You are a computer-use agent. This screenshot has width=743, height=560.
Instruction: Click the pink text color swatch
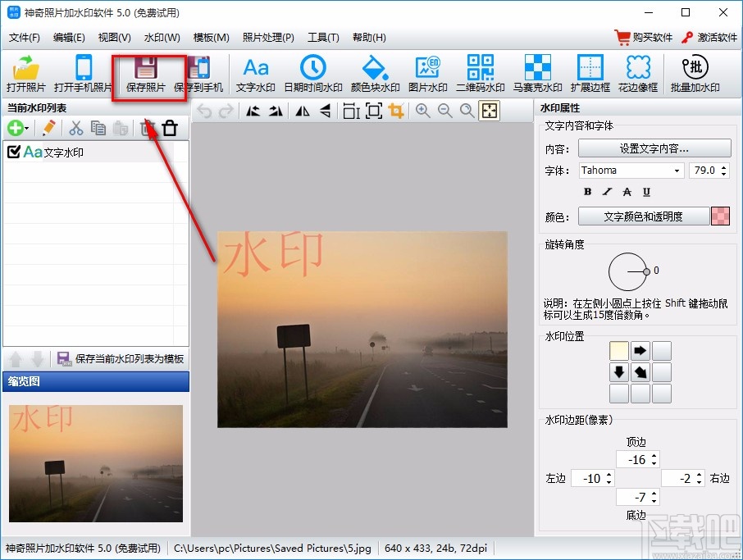[x=720, y=216]
